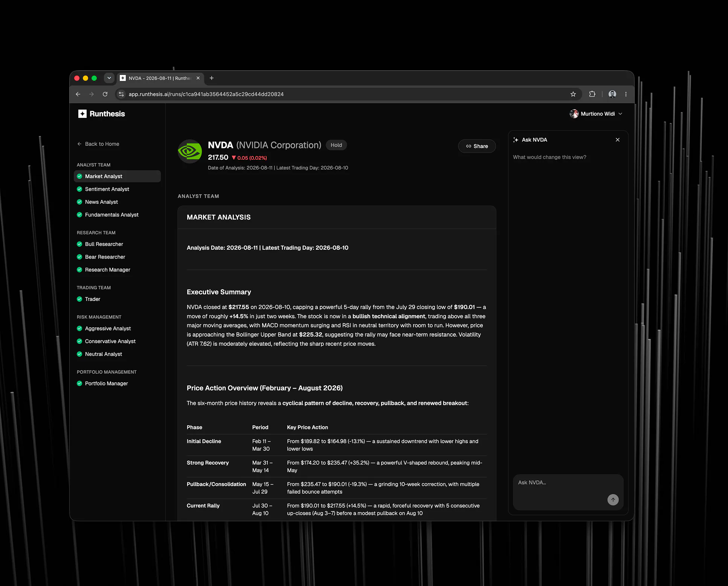The height and width of the screenshot is (586, 728).
Task: Close the NVDA browser tab
Action: click(x=198, y=78)
